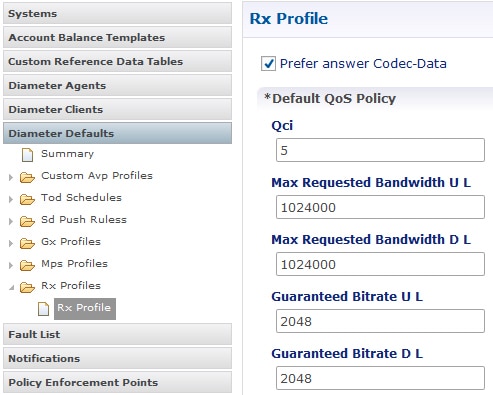The width and height of the screenshot is (493, 395).
Task: Click the Rx Profiles folder icon
Action: click(27, 287)
